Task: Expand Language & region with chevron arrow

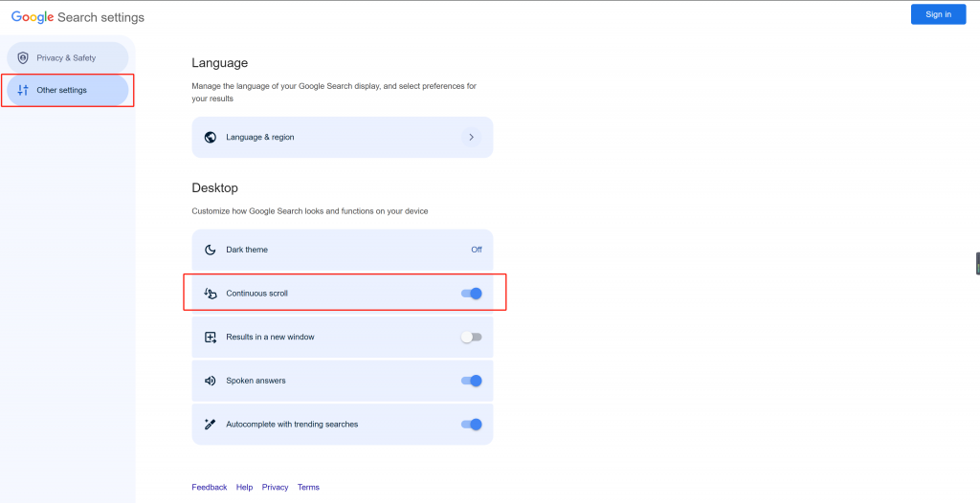Action: (471, 137)
